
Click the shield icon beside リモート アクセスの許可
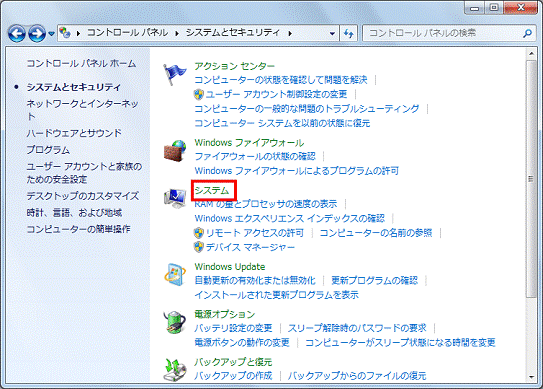(x=199, y=233)
